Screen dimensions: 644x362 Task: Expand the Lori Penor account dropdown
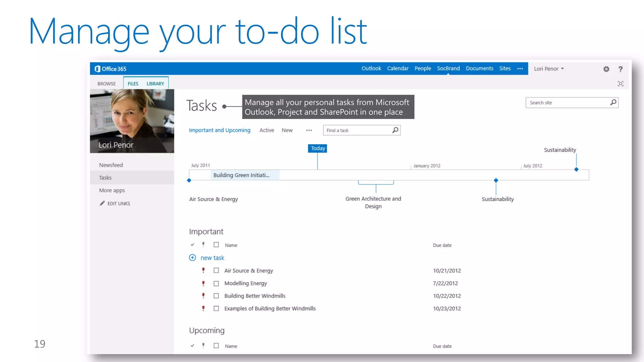[x=549, y=69]
